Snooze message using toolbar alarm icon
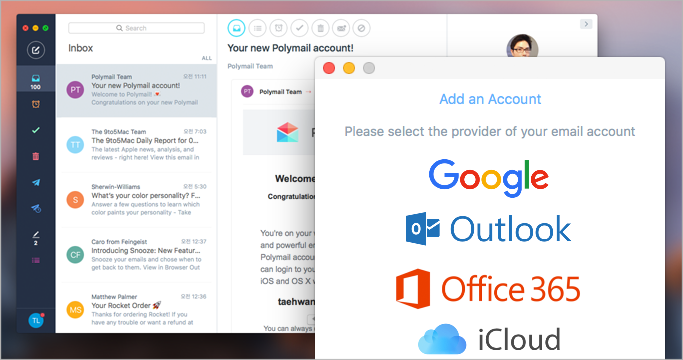The width and height of the screenshot is (683, 360). point(279,28)
